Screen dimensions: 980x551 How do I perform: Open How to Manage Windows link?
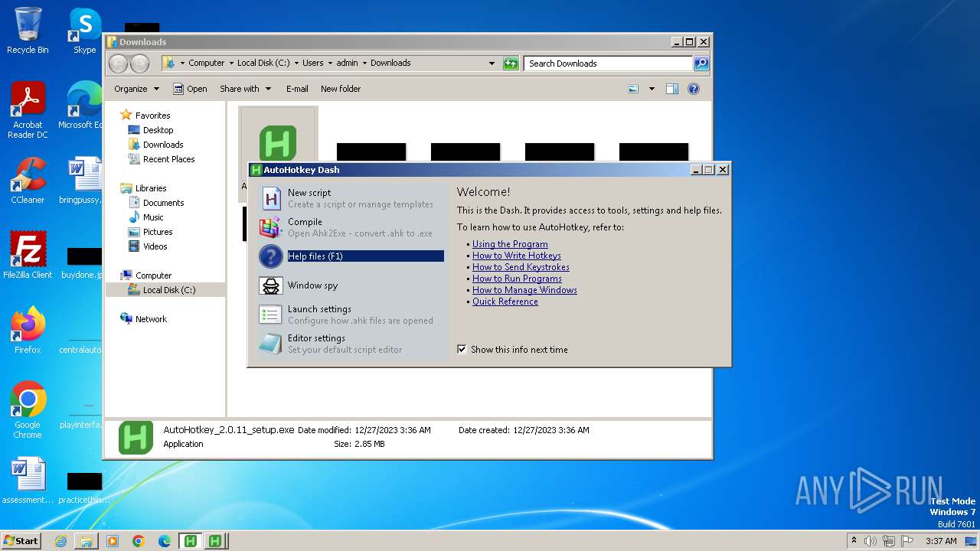tap(524, 290)
